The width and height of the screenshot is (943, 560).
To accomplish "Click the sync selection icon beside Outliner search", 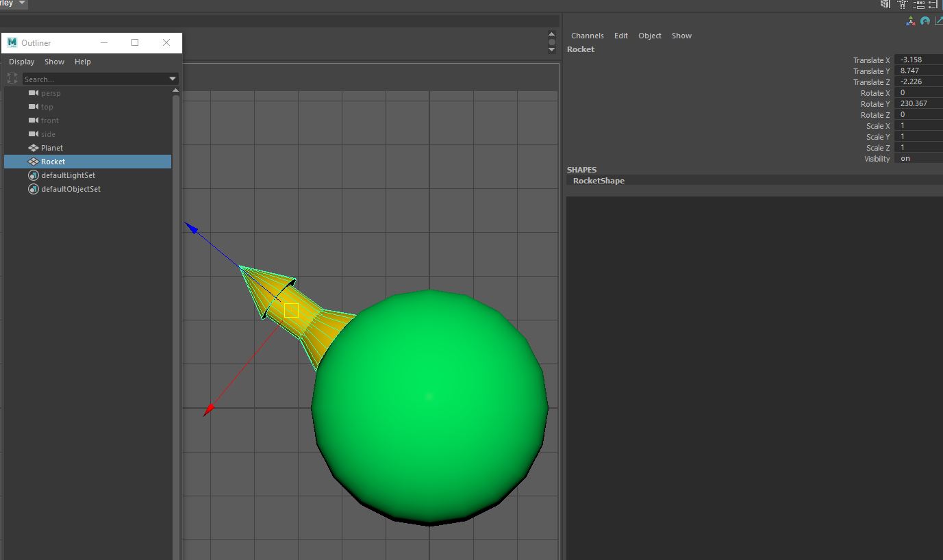I will pyautogui.click(x=12, y=78).
